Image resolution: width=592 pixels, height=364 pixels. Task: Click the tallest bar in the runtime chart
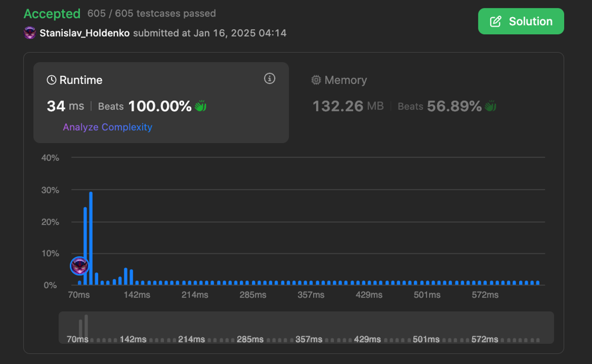pyautogui.click(x=91, y=239)
